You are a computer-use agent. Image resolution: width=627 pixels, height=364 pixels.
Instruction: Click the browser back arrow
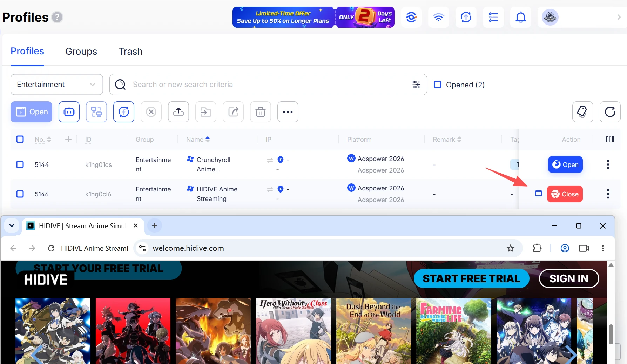14,248
